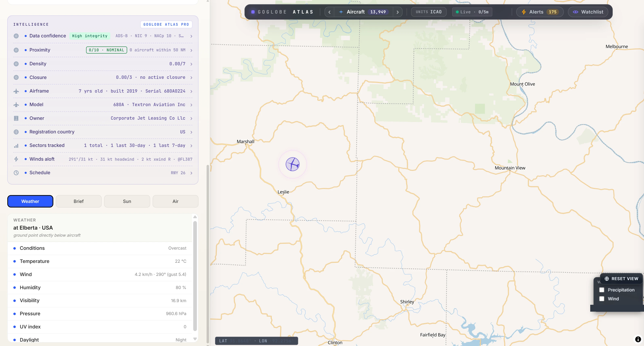Image resolution: width=644 pixels, height=346 pixels.
Task: Click the Sectors tracked bar chart icon
Action: pyautogui.click(x=16, y=146)
